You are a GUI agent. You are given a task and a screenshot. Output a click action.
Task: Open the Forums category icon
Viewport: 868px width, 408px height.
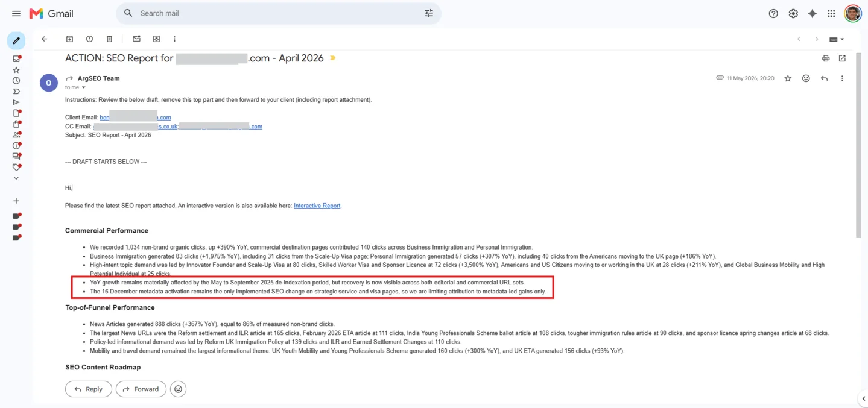(x=16, y=157)
